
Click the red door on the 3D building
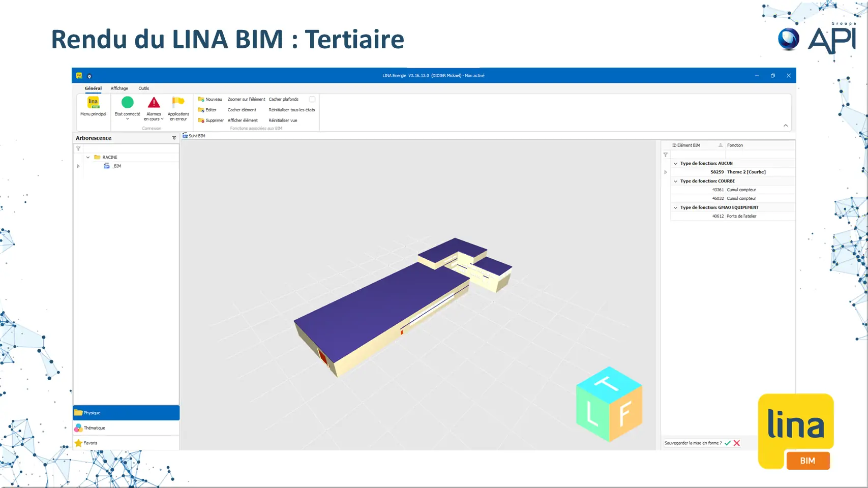click(x=323, y=357)
